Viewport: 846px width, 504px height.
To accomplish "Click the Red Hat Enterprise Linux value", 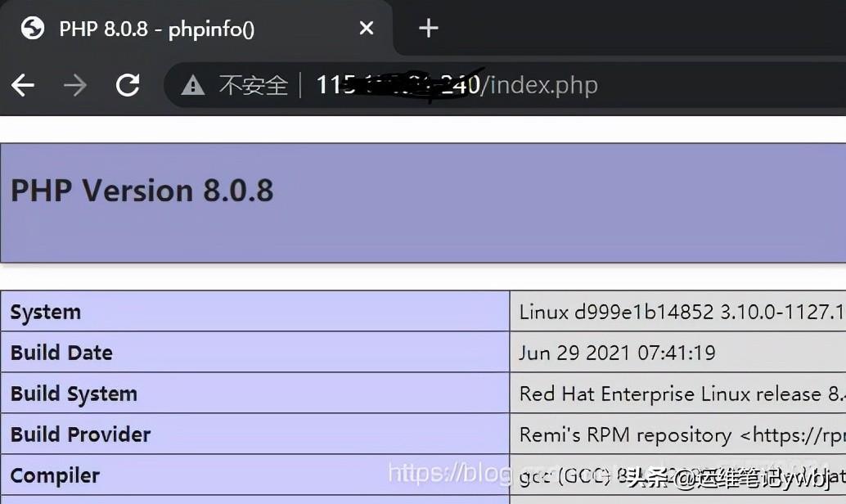I will (682, 394).
